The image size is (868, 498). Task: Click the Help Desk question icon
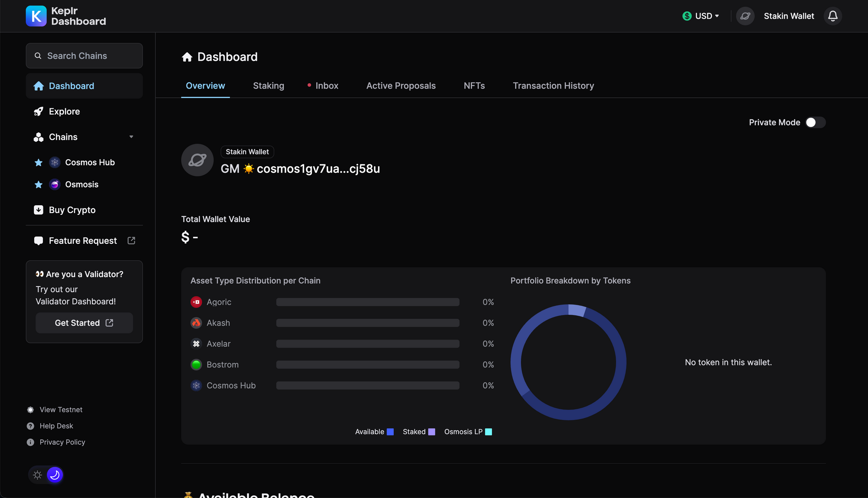click(30, 426)
